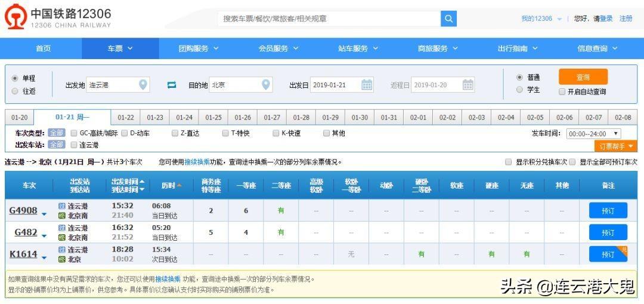Click location pin in departure field
644x304 pixels.
point(143,85)
